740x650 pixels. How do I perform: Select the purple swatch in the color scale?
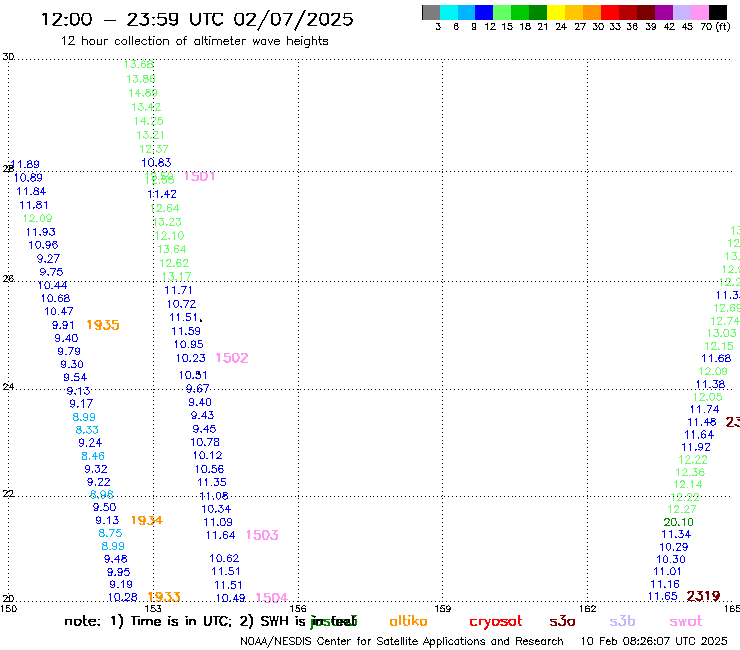(664, 12)
